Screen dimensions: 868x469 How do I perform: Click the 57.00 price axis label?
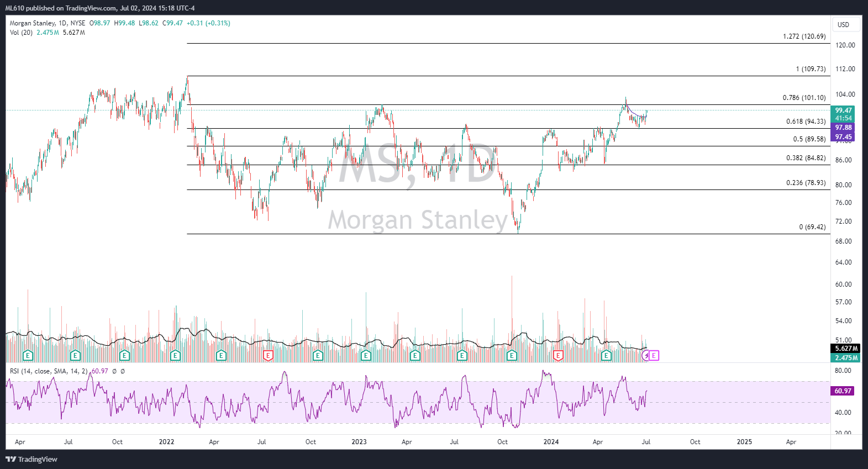844,302
